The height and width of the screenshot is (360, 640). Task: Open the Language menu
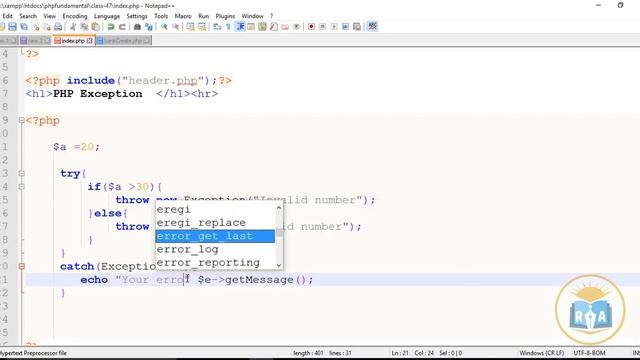(x=107, y=16)
